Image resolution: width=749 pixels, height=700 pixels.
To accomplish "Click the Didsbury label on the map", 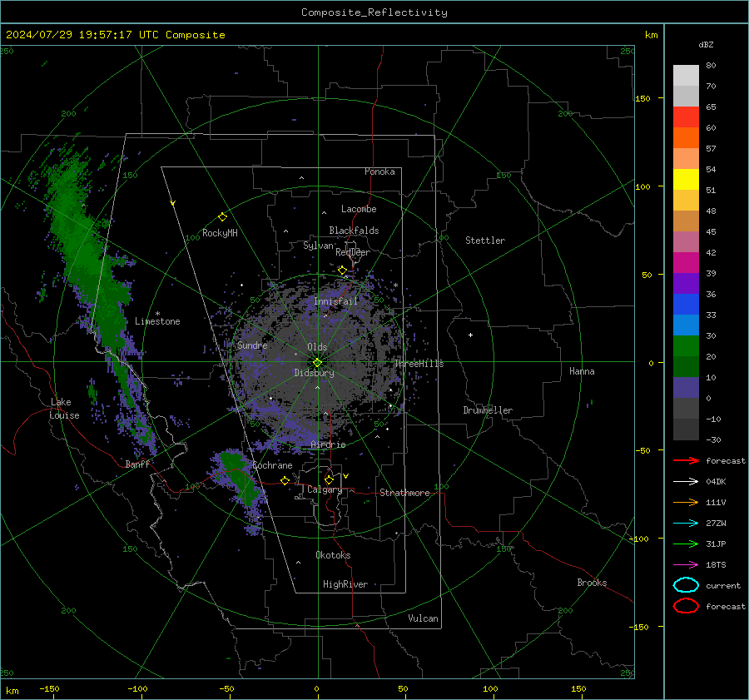I will click(314, 373).
